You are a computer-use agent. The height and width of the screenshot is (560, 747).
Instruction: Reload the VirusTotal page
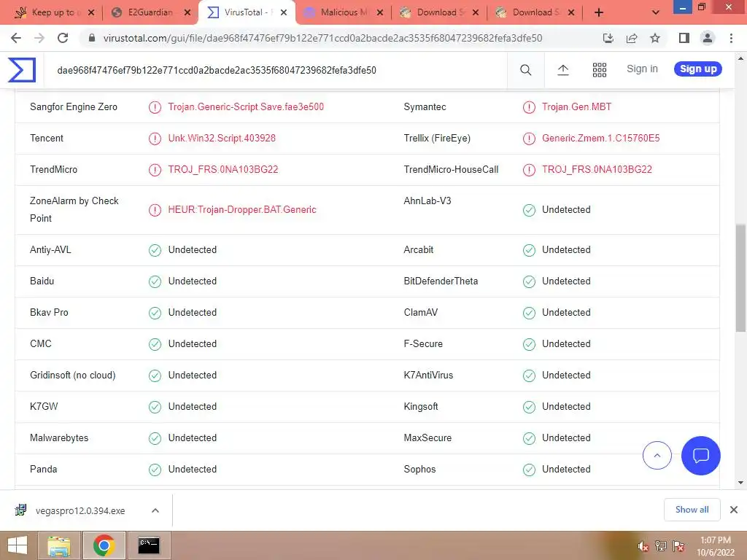tap(63, 38)
